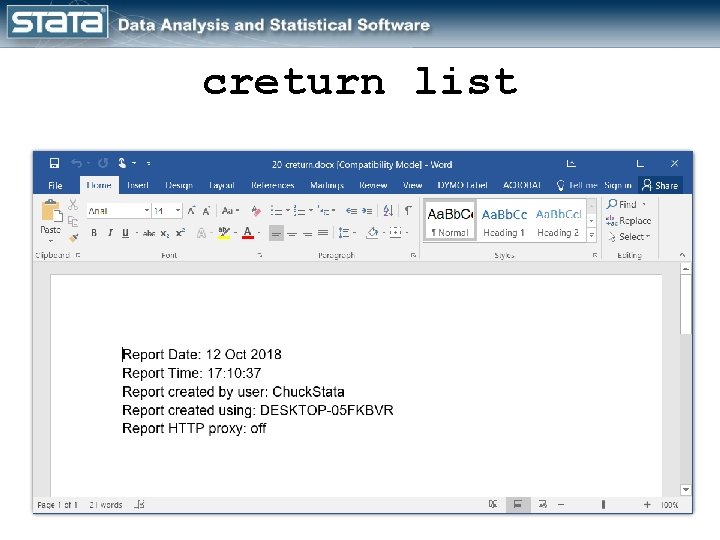
Task: Open the font name dropdown showing Arial
Action: click(146, 210)
